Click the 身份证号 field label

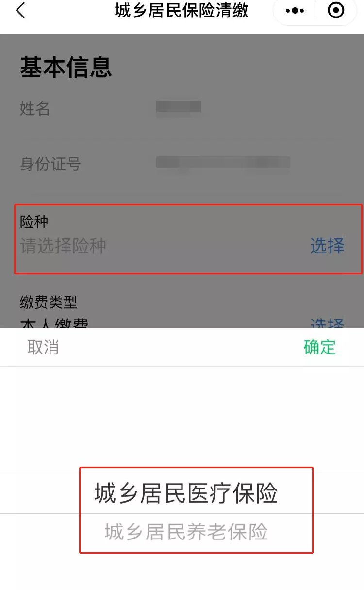click(50, 164)
